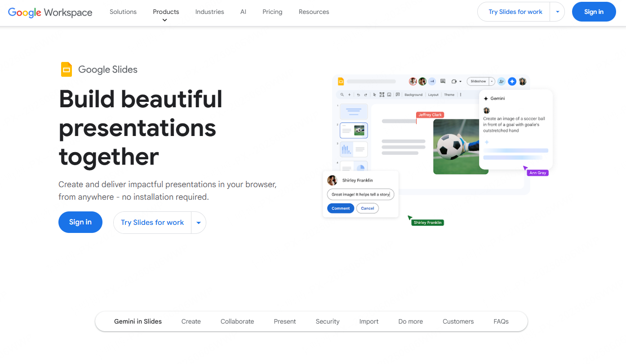
Task: Switch to the Security tab
Action: click(327, 321)
